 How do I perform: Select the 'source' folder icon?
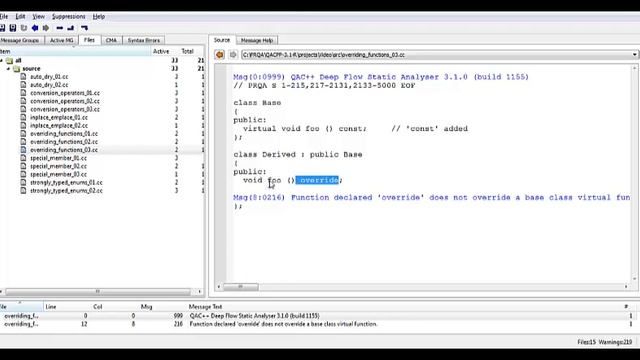click(16, 69)
